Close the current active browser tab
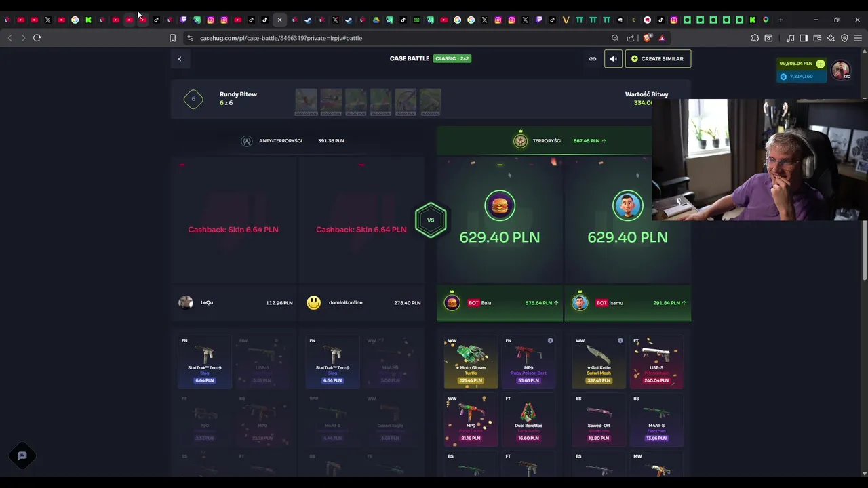The width and height of the screenshot is (868, 488). (x=279, y=20)
